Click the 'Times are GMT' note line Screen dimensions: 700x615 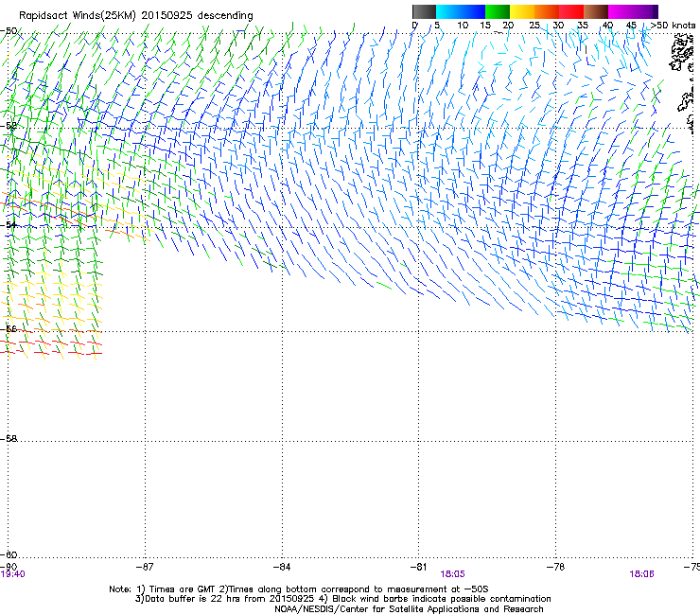point(299,589)
